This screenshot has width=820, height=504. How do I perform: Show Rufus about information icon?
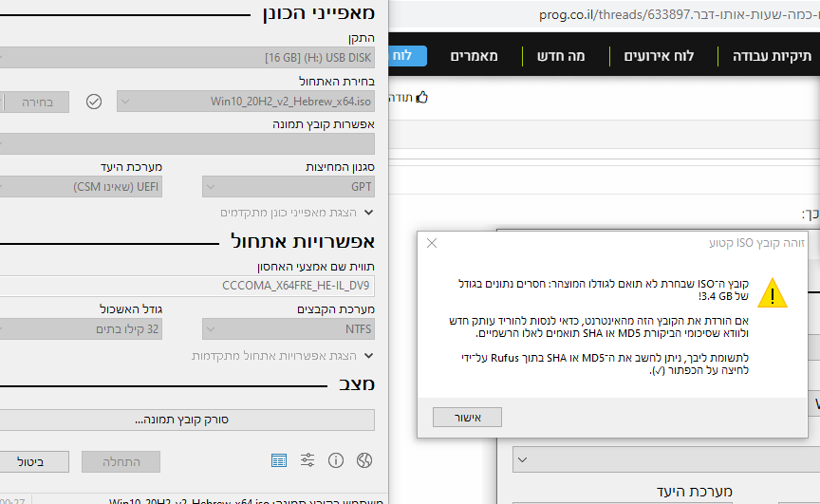tap(336, 460)
